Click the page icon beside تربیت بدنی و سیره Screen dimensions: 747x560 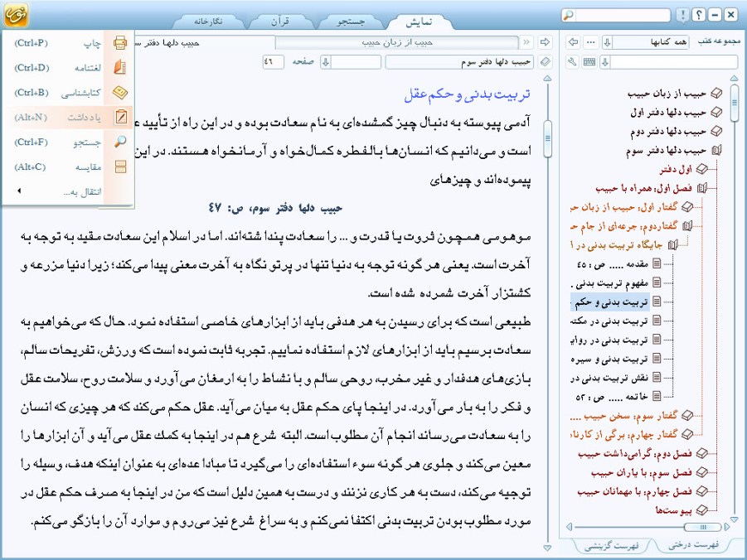[x=657, y=359]
